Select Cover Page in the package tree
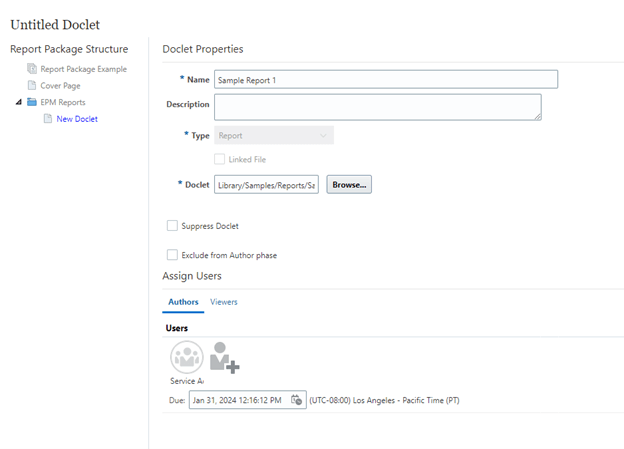This screenshot has width=624, height=449. [x=60, y=86]
